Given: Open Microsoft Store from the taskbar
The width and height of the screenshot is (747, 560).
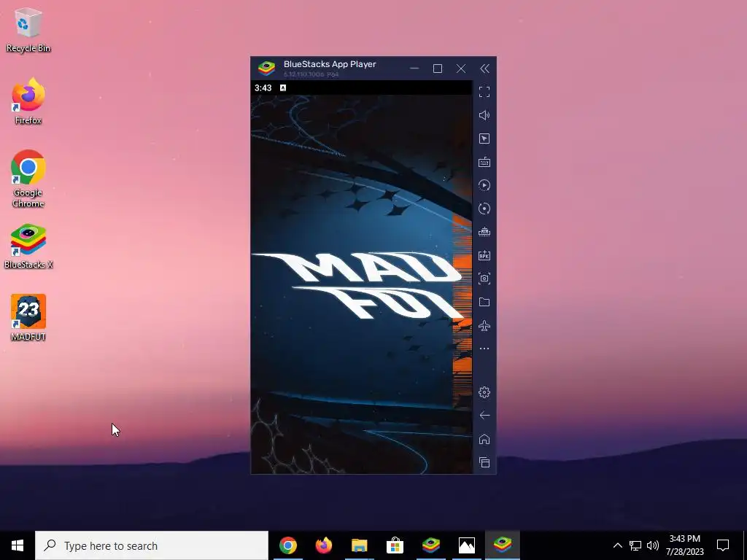Looking at the screenshot, I should tap(395, 545).
